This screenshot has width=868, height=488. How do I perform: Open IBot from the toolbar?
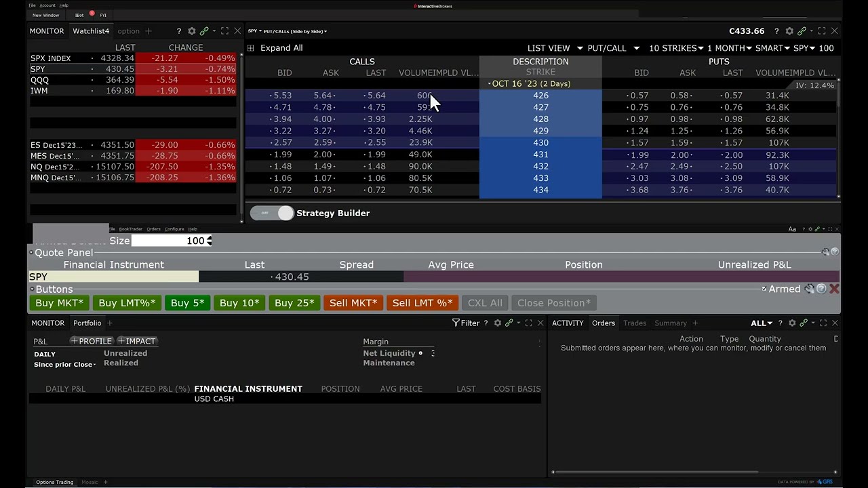[x=81, y=15]
